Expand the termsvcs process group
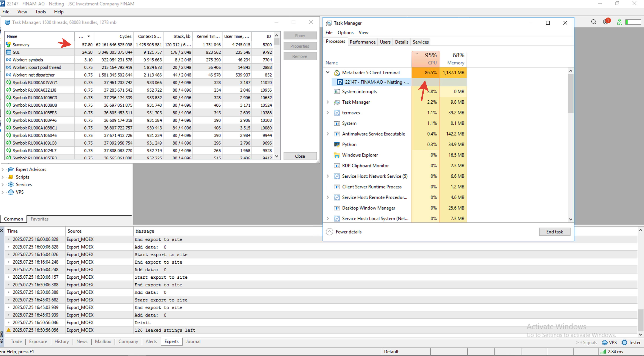Viewport: 644px width, 356px height. (328, 113)
